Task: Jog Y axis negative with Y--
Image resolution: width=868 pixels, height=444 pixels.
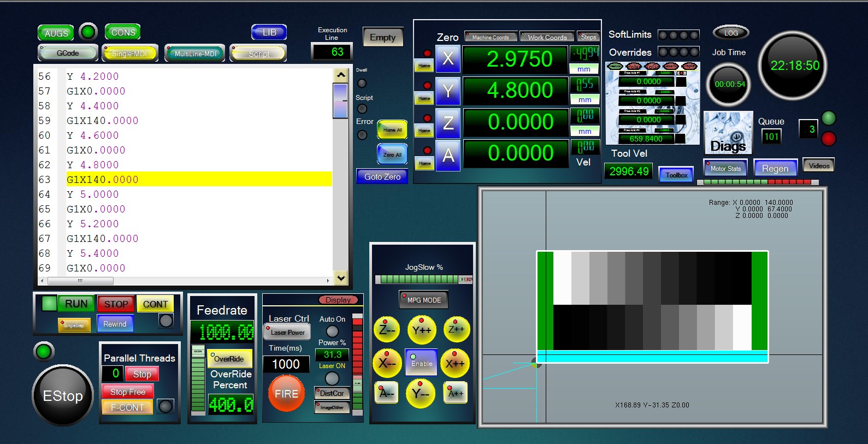Action: point(421,393)
